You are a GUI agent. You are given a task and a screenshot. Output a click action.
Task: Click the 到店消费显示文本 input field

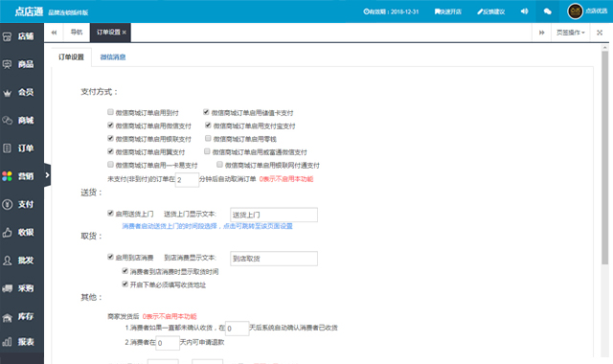tap(274, 259)
